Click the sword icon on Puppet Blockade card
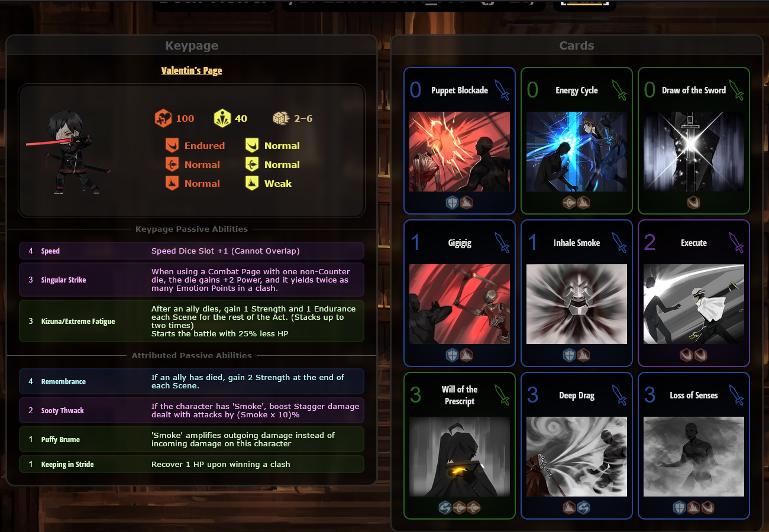The image size is (769, 532). tap(502, 90)
